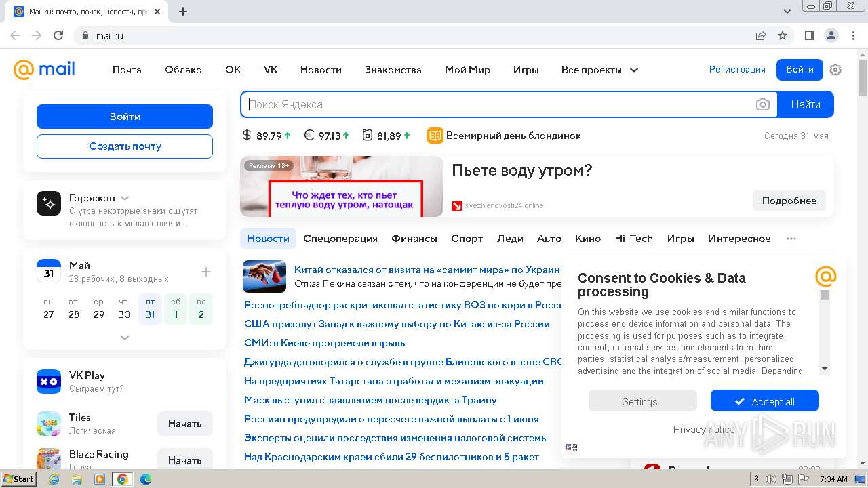Screen dimensions: 868x488
Task: Click the calendar 31 icon
Action: point(49,271)
